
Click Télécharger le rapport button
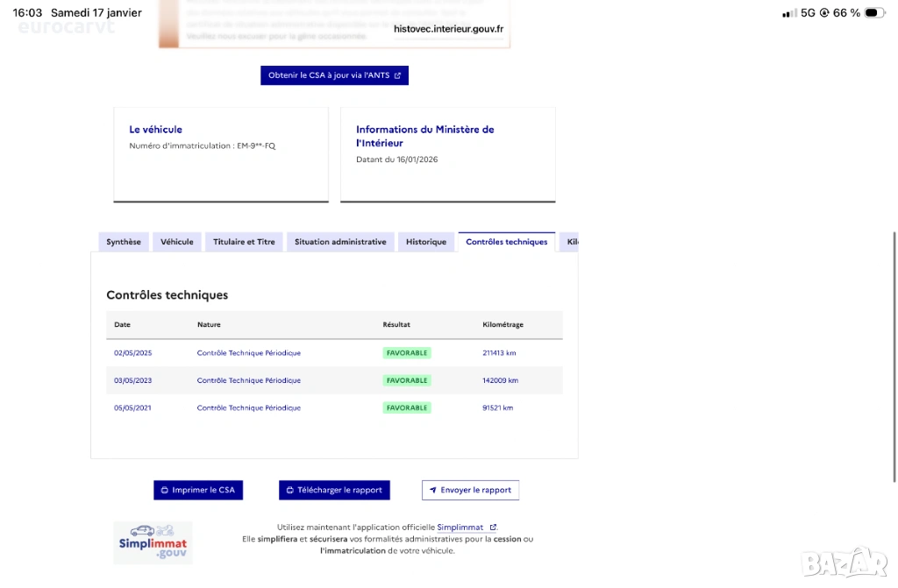tap(334, 490)
